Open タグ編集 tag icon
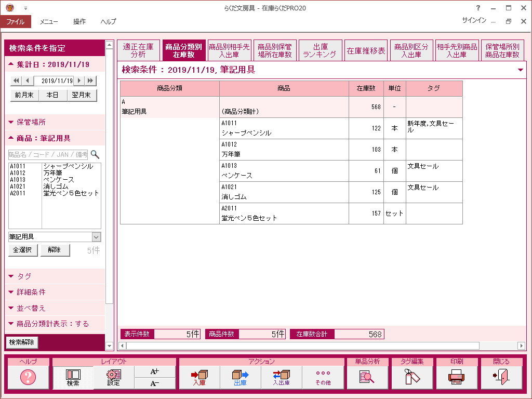Screen dimensions: 532x399 (x=412, y=377)
